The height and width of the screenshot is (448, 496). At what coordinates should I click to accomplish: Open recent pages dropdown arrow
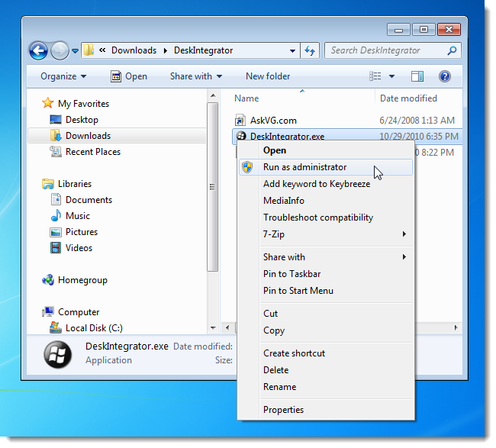pos(75,50)
